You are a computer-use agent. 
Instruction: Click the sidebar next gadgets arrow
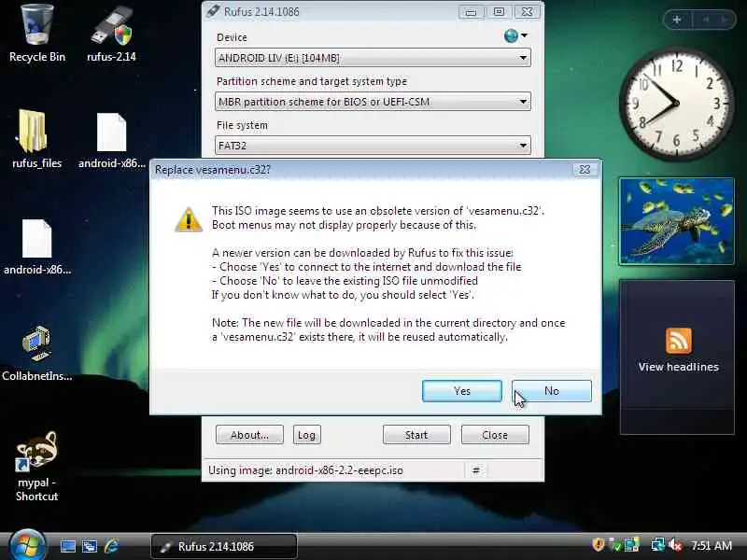725,20
